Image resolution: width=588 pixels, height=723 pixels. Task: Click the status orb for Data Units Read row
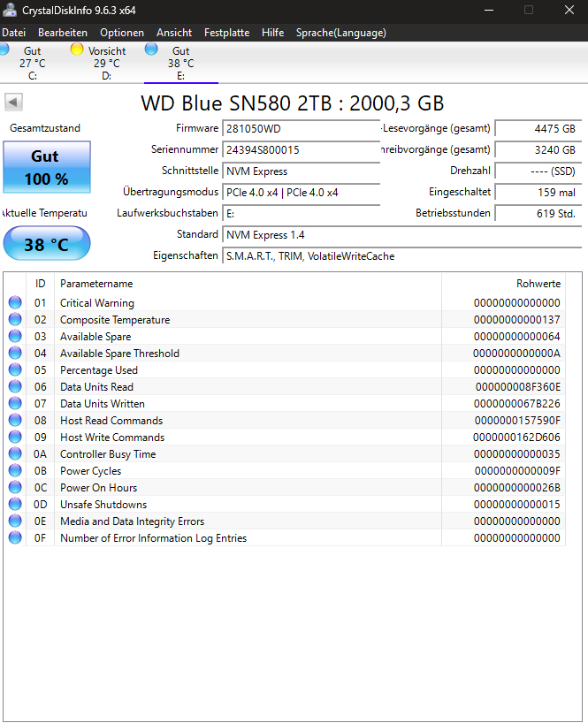[15, 386]
